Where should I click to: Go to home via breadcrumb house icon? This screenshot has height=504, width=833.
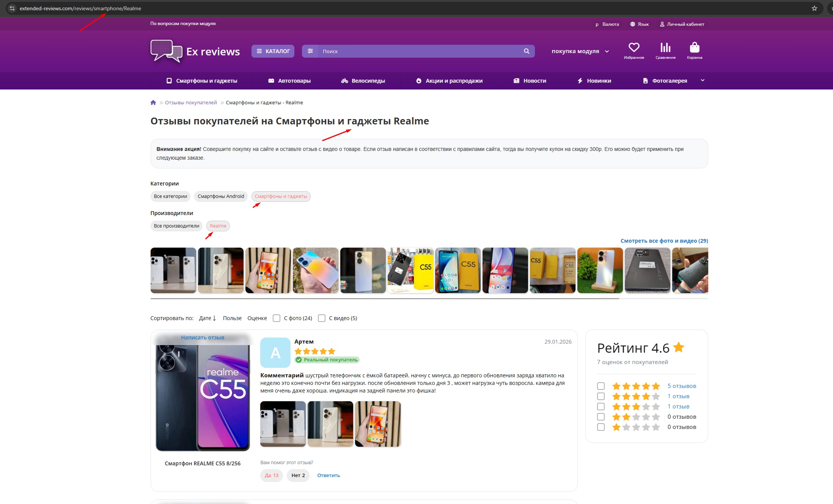tap(153, 103)
